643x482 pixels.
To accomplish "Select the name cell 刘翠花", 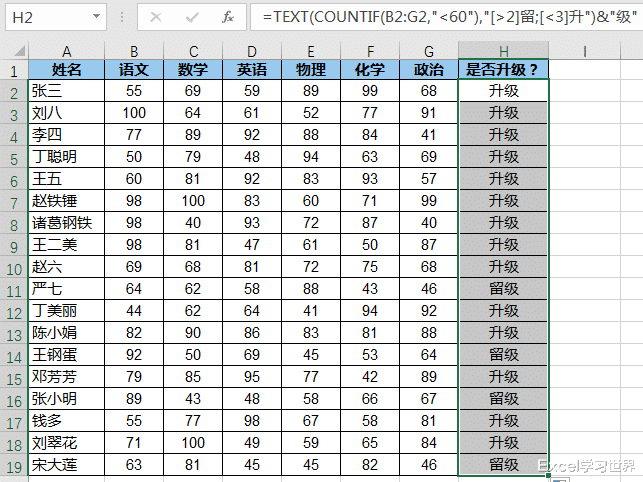I will point(66,443).
